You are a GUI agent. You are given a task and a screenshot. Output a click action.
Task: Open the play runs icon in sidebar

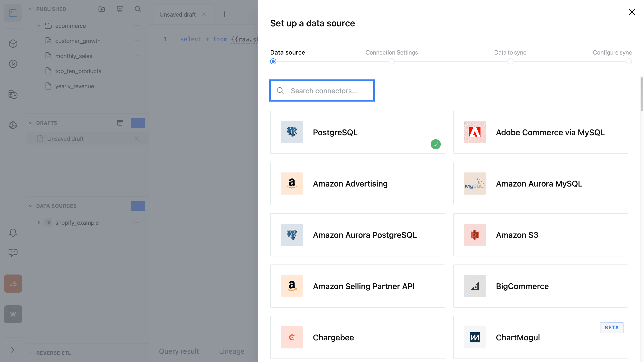point(13,64)
